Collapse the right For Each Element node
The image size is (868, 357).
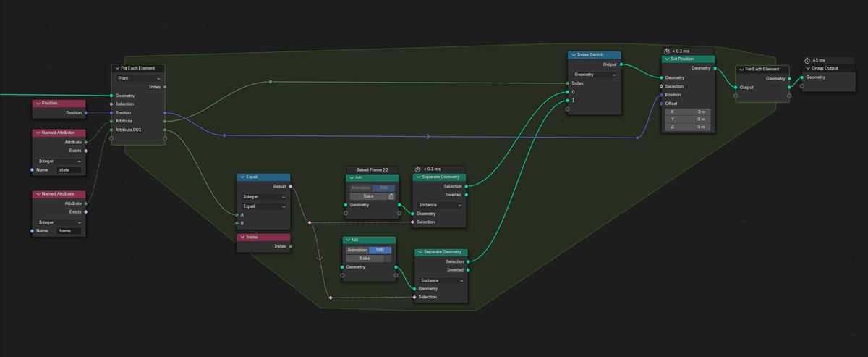pos(741,69)
